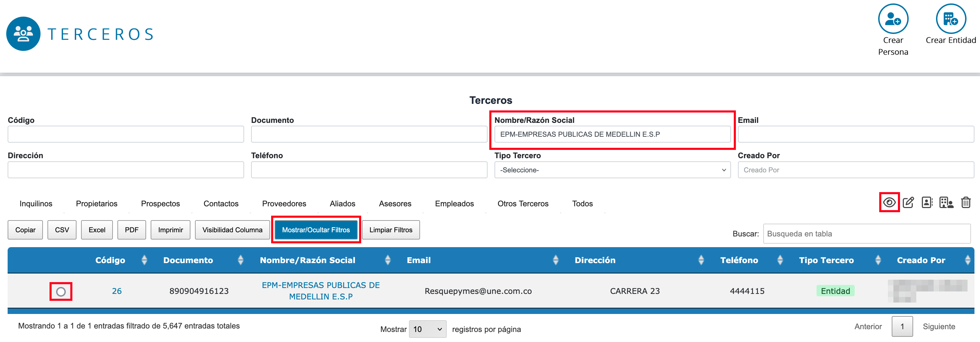This screenshot has width=980, height=342.
Task: Click the building with person icon
Action: [x=946, y=202]
